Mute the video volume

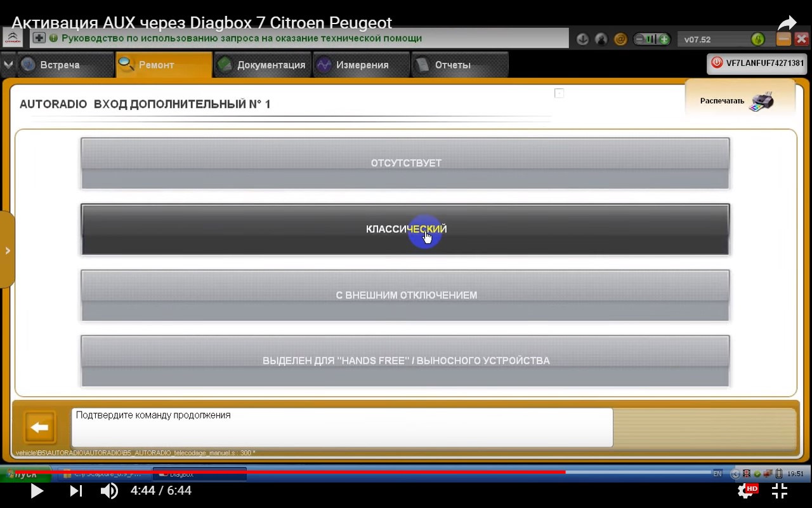click(x=109, y=490)
